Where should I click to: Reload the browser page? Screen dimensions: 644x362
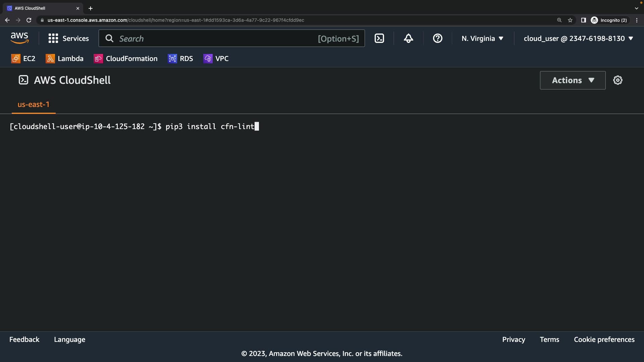[x=29, y=20]
